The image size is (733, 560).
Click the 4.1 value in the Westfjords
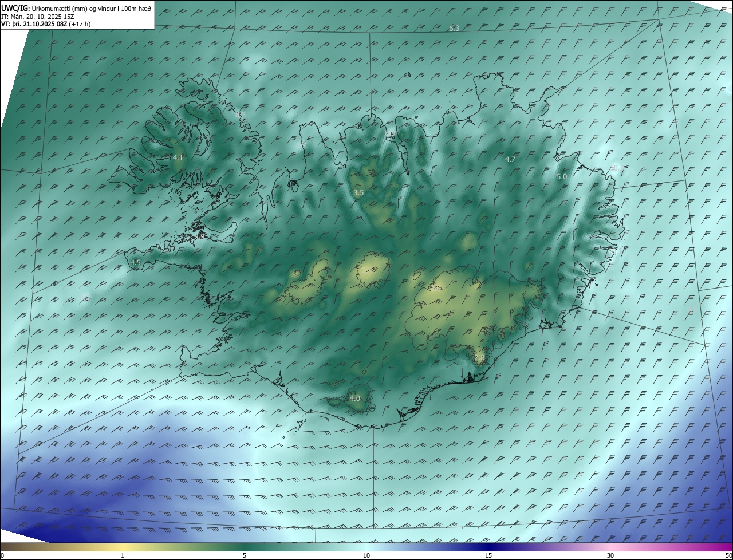pos(178,157)
